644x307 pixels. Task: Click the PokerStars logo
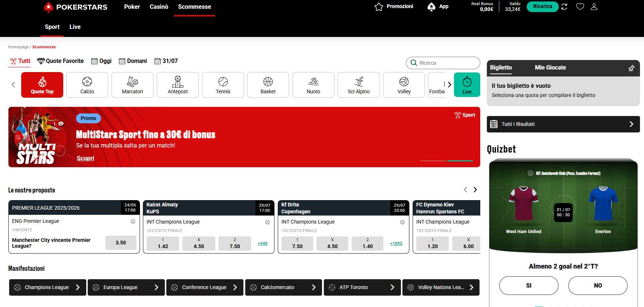click(75, 7)
